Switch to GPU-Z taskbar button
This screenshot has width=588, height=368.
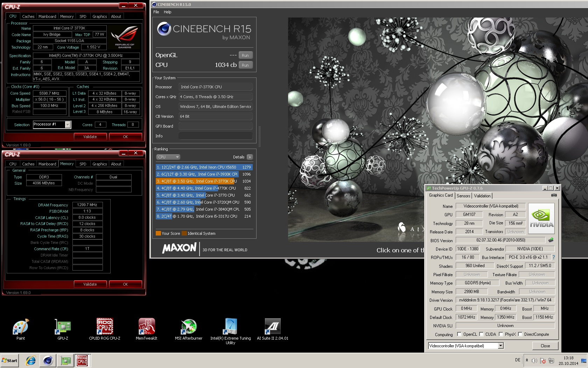coord(65,360)
